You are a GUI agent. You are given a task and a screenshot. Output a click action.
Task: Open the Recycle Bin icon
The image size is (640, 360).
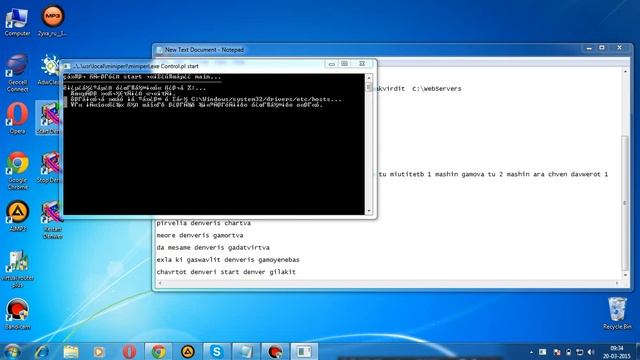coord(617,313)
